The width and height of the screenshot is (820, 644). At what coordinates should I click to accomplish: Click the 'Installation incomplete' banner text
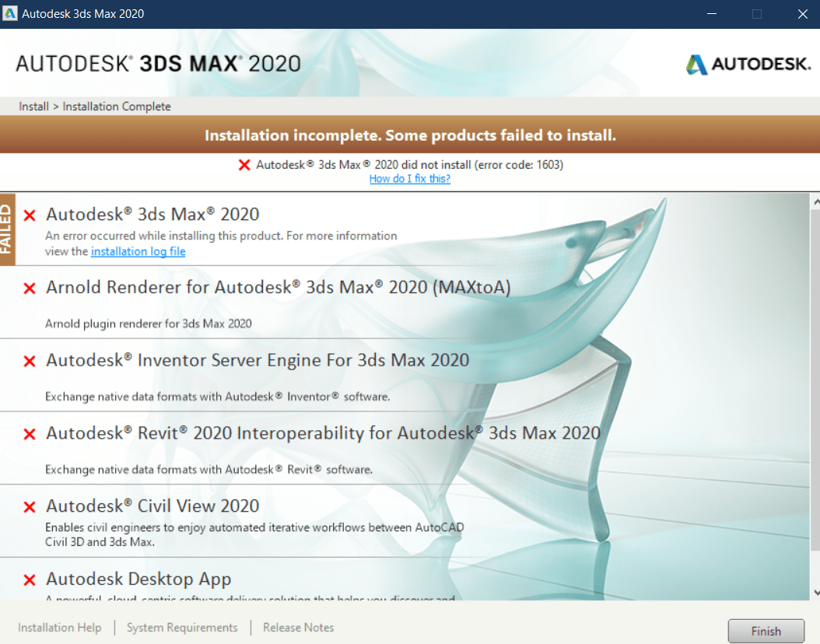(x=410, y=135)
